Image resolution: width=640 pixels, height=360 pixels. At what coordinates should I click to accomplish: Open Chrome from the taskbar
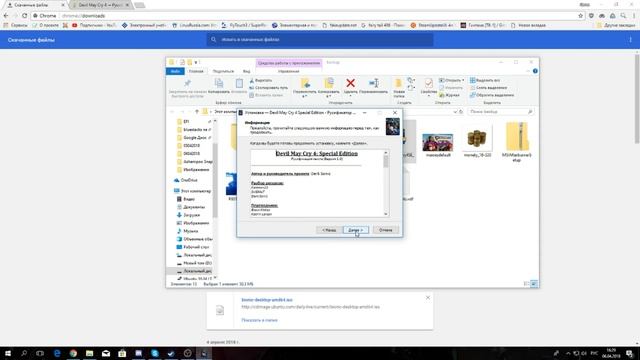click(x=73, y=353)
